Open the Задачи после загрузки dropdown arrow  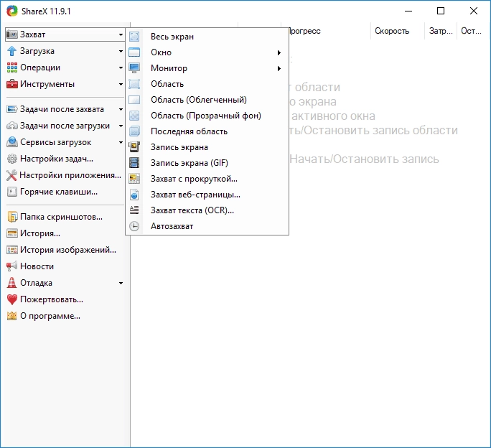point(121,126)
